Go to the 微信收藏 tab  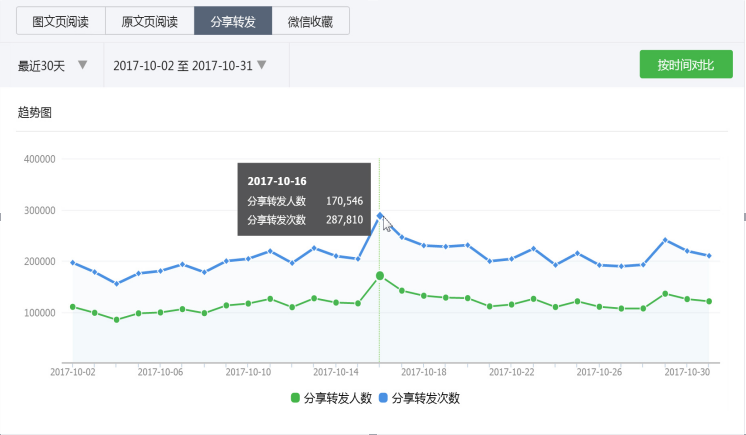tap(310, 21)
